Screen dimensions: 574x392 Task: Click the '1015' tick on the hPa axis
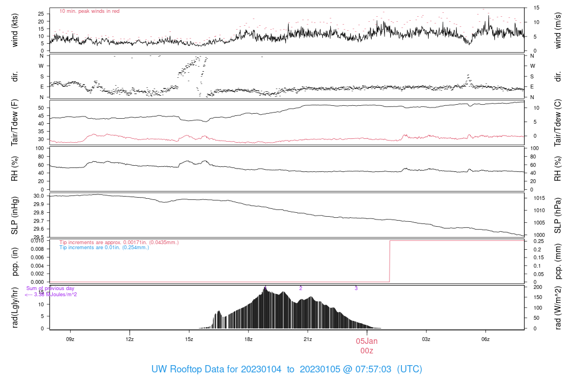[x=539, y=198]
